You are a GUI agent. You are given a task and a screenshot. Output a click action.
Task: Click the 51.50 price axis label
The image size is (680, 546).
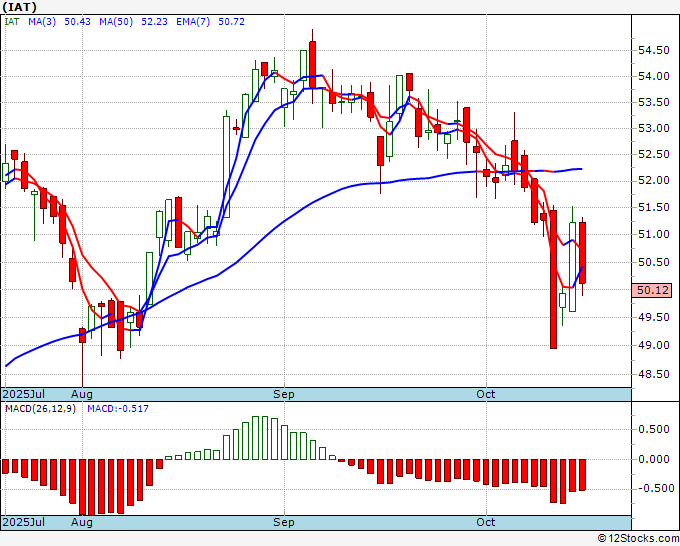[x=654, y=207]
